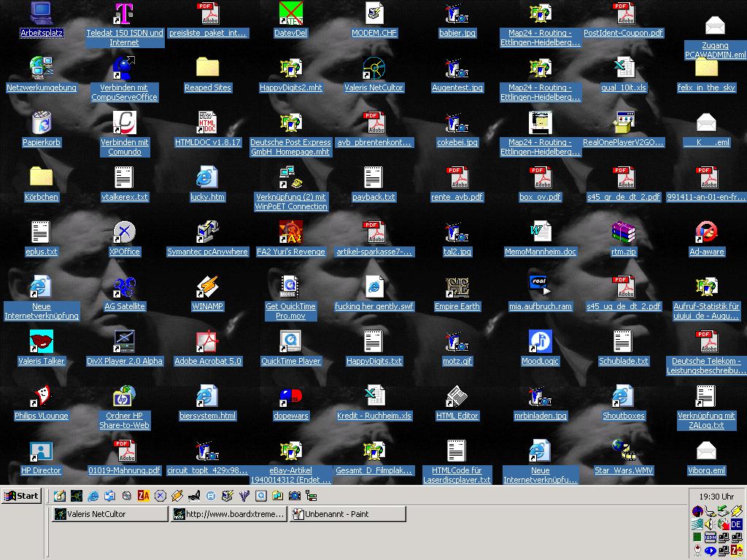Open the Start menu
The height and width of the screenshot is (560, 747).
21,496
